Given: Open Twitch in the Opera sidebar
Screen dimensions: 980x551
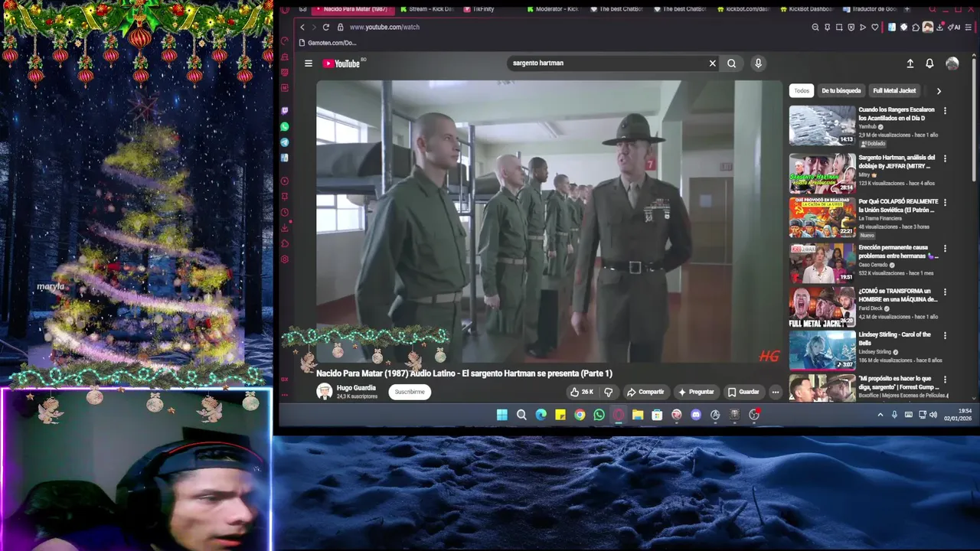Looking at the screenshot, I should 285,111.
